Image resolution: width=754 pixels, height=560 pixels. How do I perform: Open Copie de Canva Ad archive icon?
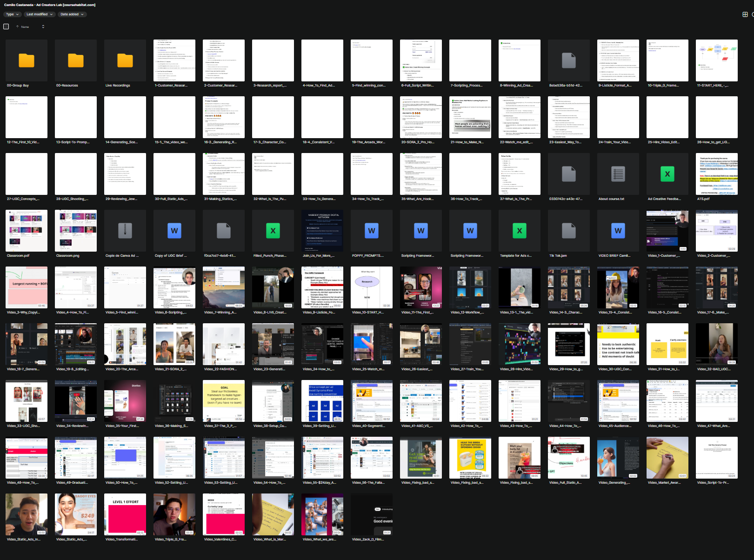point(125,231)
